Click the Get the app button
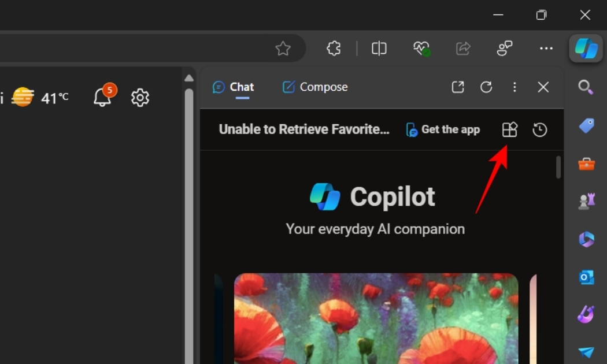 tap(443, 129)
